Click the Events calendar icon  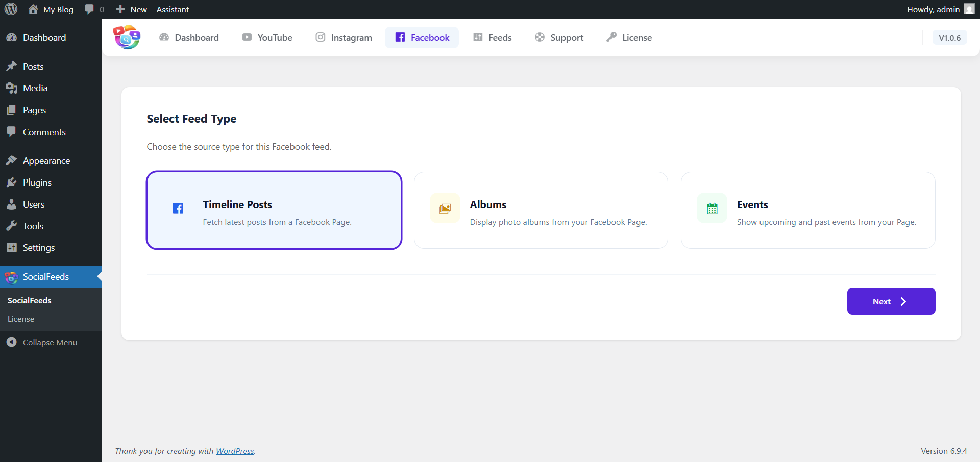click(x=712, y=209)
